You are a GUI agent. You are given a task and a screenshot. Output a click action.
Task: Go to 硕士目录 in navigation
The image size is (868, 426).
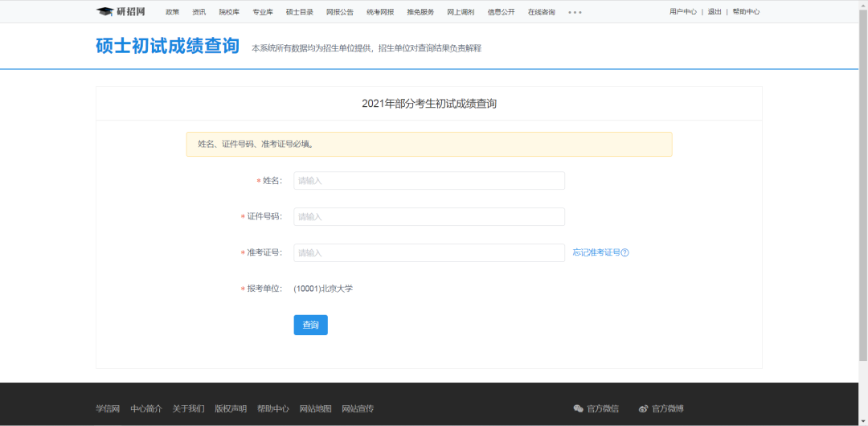300,12
